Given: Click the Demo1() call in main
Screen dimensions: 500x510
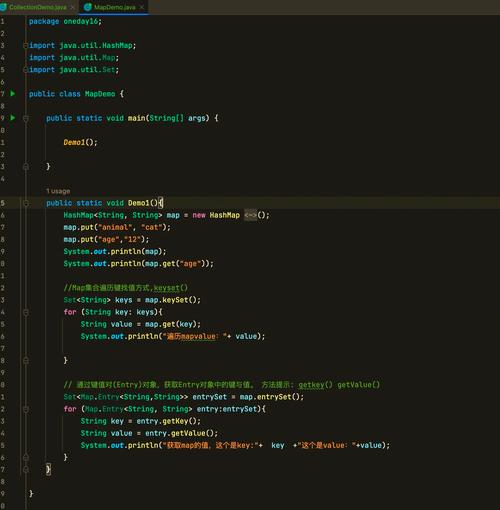Looking at the screenshot, I should pos(80,142).
